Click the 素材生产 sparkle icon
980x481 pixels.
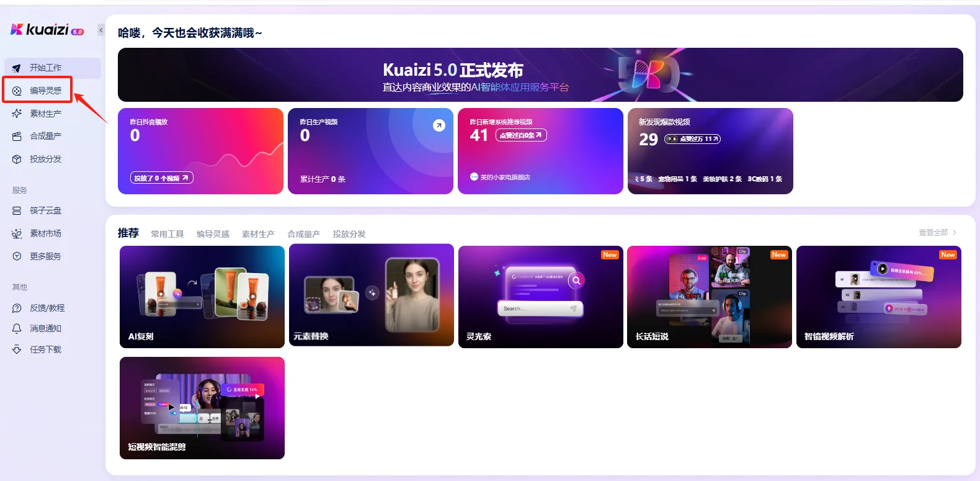coord(17,114)
